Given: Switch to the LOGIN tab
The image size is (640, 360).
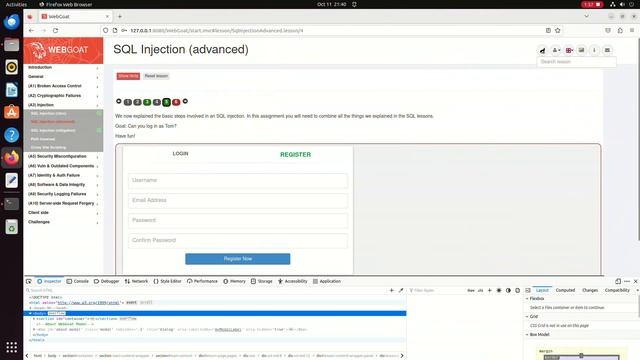Looking at the screenshot, I should coord(180,153).
